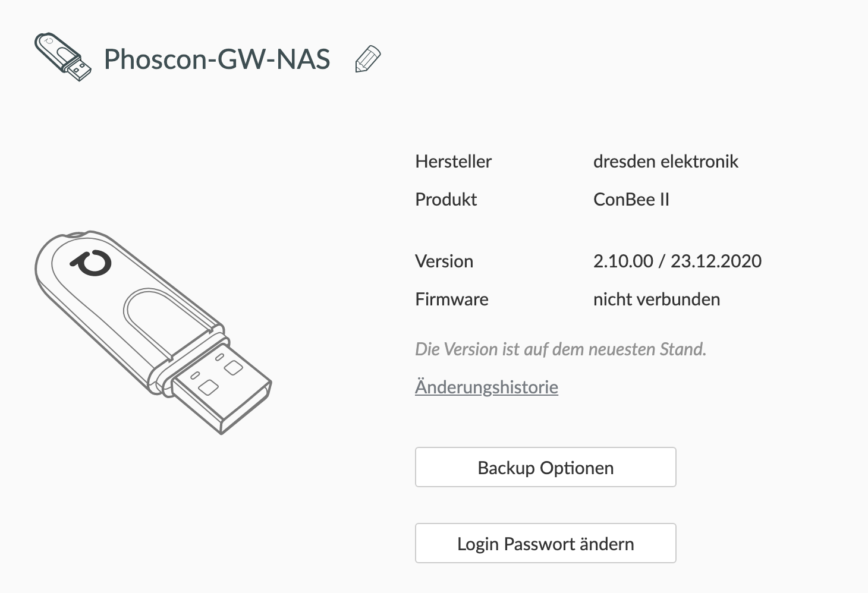Click the version up-to-date status message
Screen dimensions: 868x593
pyautogui.click(x=560, y=349)
